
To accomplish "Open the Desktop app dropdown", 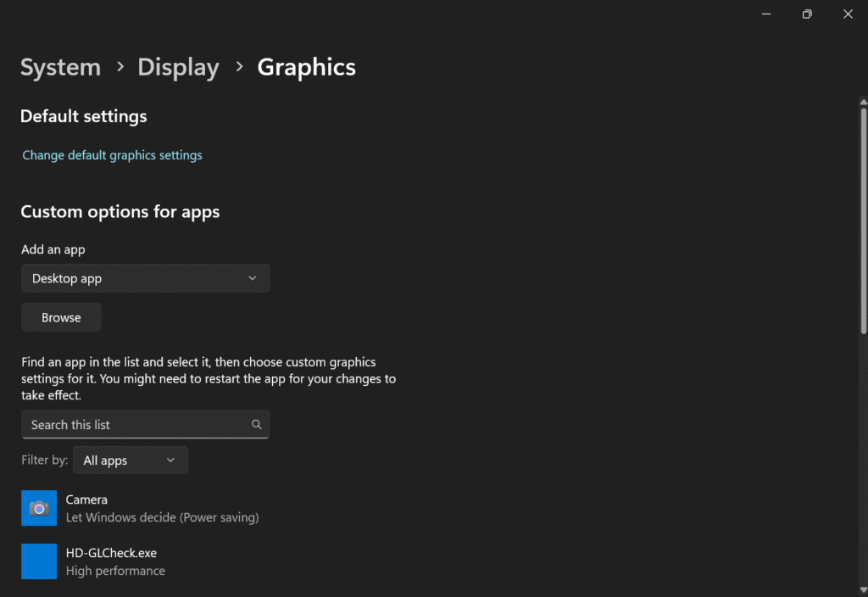I will point(145,278).
